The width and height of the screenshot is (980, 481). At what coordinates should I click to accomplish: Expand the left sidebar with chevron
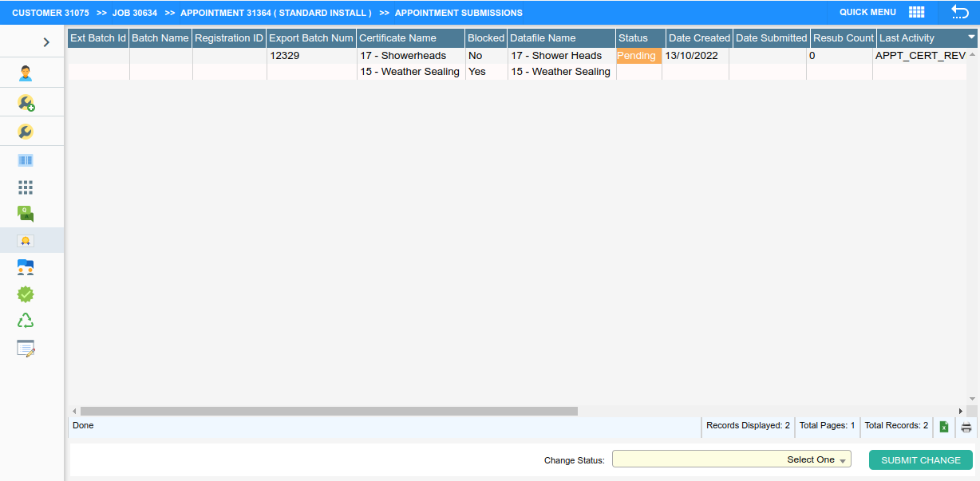(46, 42)
